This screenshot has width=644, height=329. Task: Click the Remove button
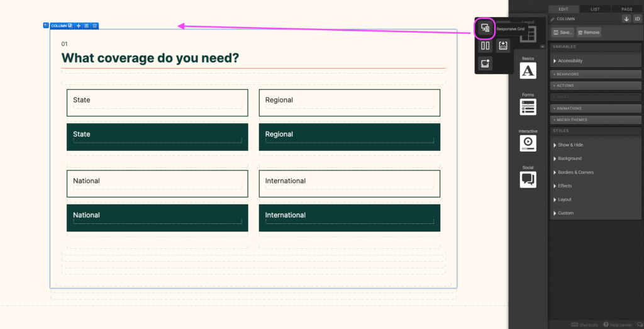tap(589, 32)
